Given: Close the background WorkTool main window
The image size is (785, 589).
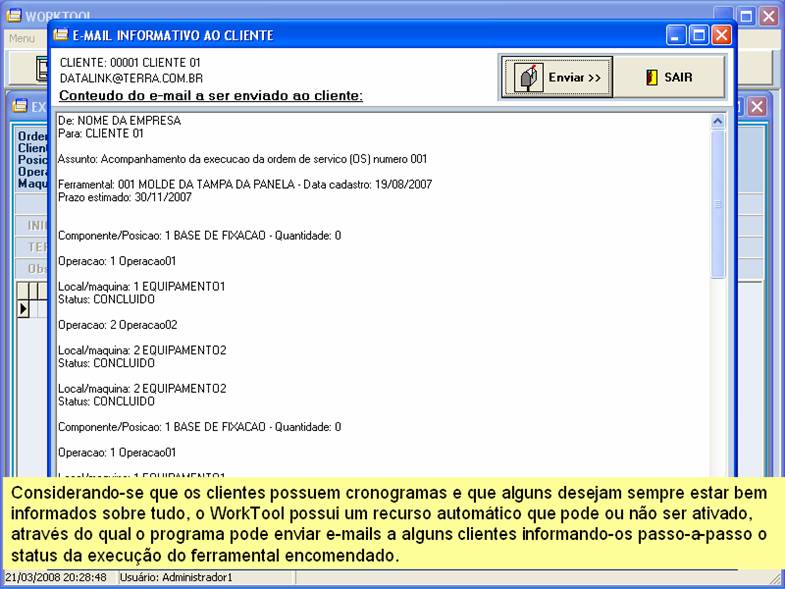Looking at the screenshot, I should click(768, 16).
